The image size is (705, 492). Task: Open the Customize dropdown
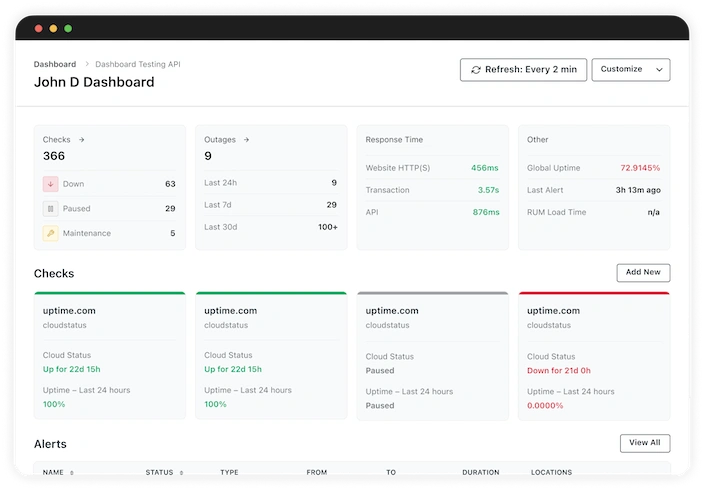click(630, 70)
